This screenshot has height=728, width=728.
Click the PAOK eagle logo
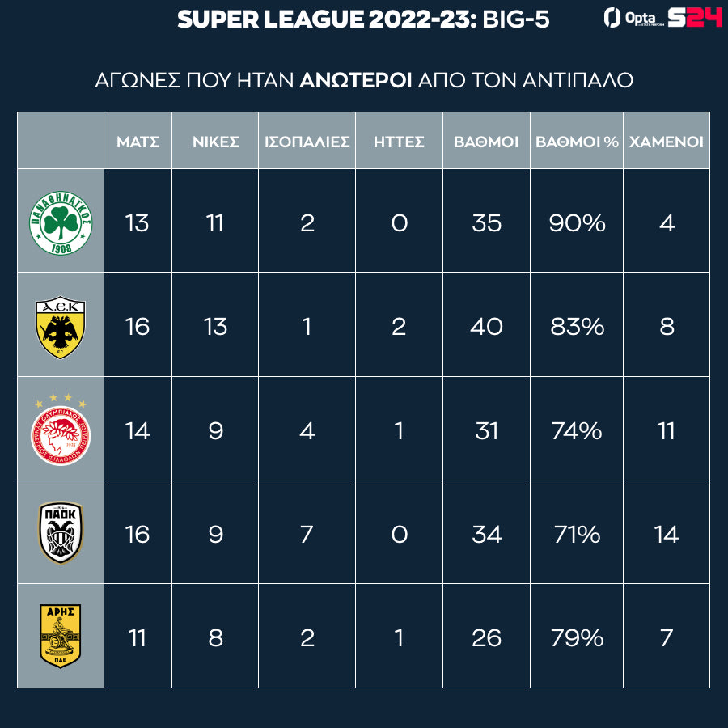[61, 533]
